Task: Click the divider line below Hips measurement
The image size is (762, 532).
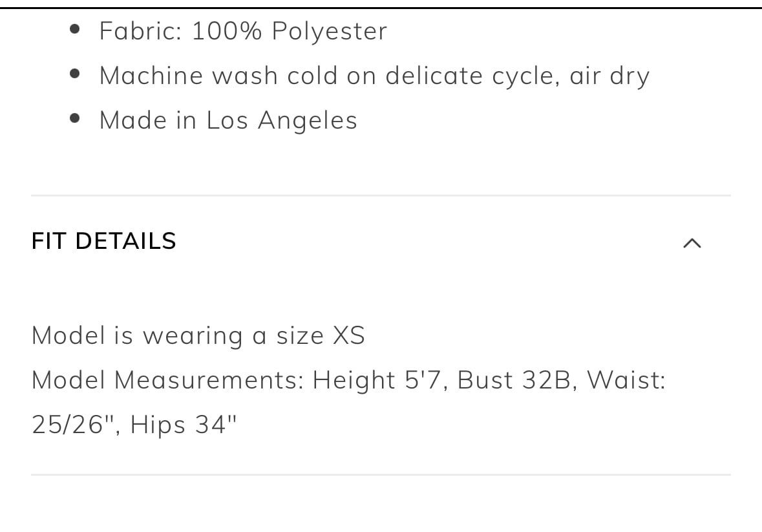Action: 381,474
